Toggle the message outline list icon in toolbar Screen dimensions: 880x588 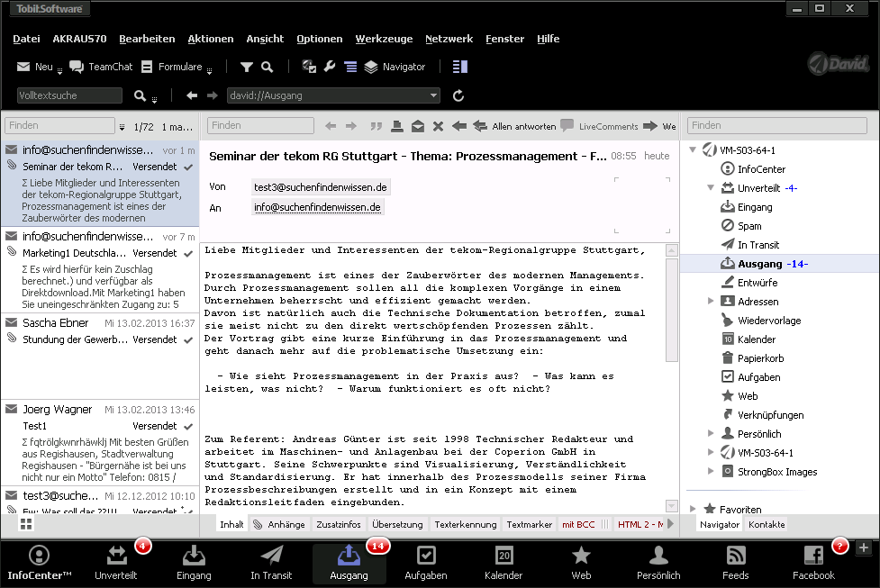click(x=350, y=67)
